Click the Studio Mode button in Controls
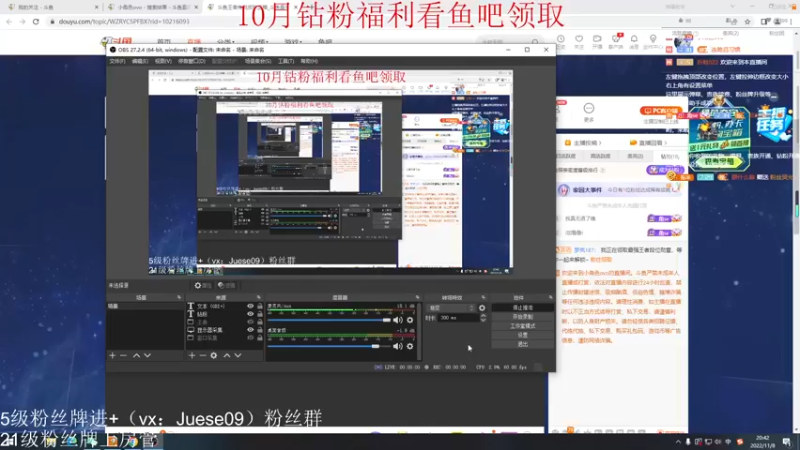 (x=522, y=326)
